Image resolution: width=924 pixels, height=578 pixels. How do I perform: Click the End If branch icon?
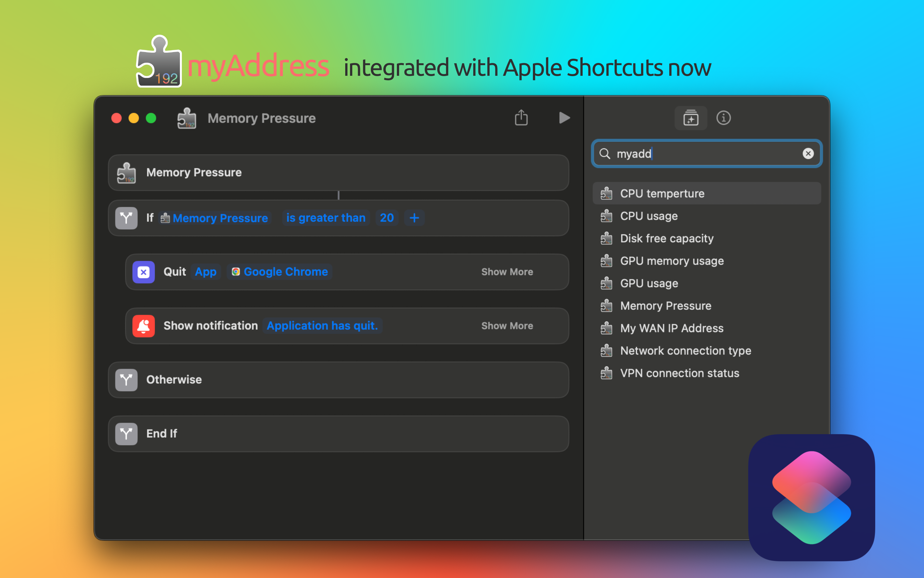coord(126,433)
